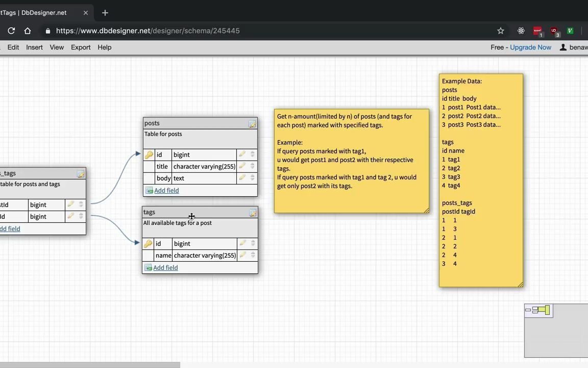Click the benaw account person icon
The height and width of the screenshot is (368, 588).
pos(562,47)
